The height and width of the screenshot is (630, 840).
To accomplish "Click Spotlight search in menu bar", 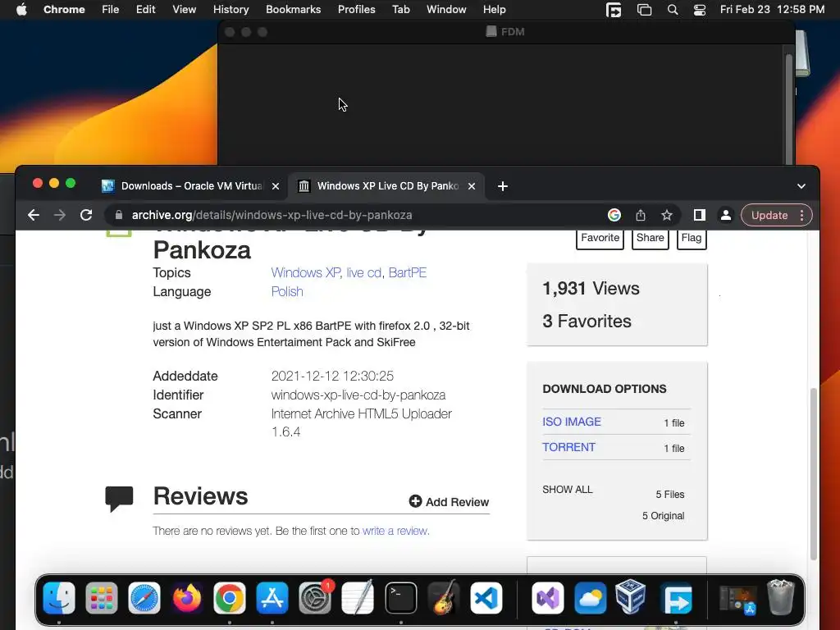I will click(x=673, y=10).
